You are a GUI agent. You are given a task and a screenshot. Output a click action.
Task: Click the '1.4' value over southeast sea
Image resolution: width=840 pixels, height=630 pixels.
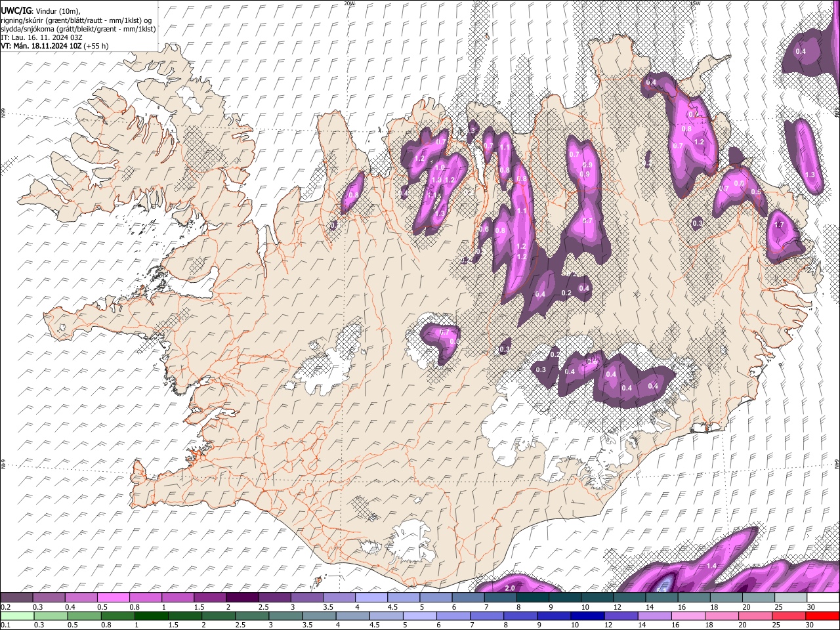click(x=711, y=566)
